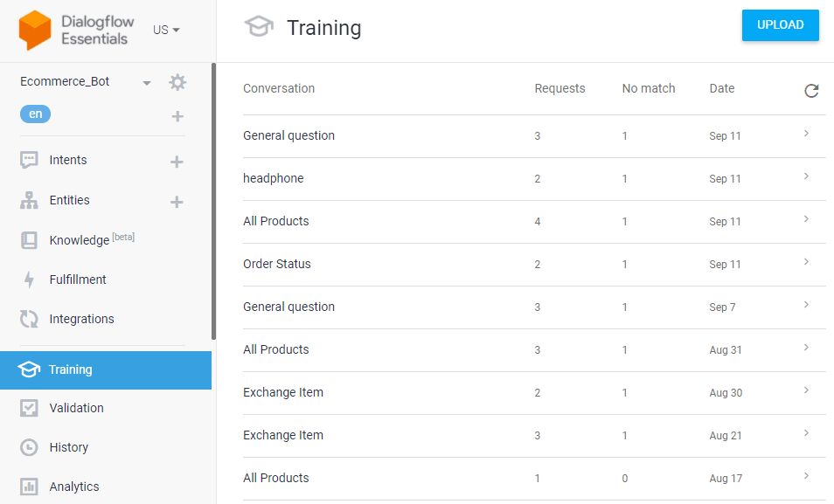The height and width of the screenshot is (504, 834).
Task: Add a new intent with plus icon
Action: pos(177,162)
